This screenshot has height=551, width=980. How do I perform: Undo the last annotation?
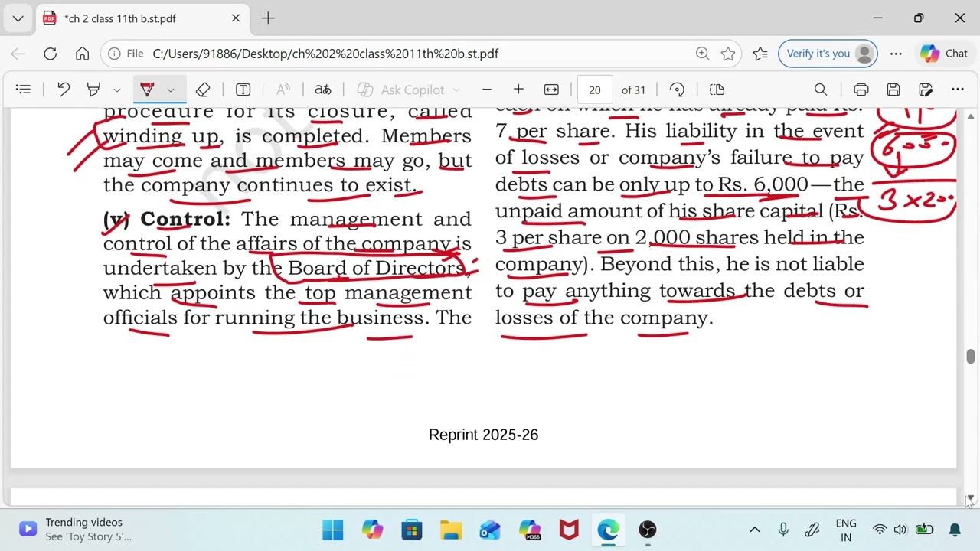[x=64, y=90]
